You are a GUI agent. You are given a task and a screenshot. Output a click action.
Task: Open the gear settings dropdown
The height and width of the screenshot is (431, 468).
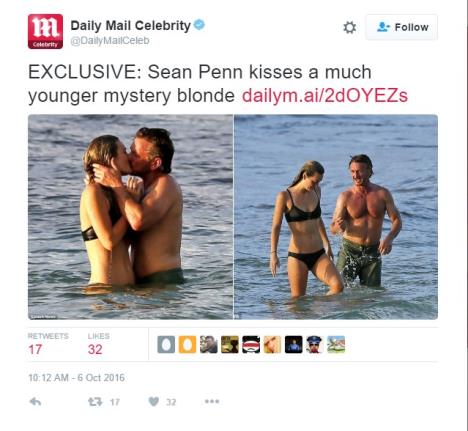click(349, 27)
